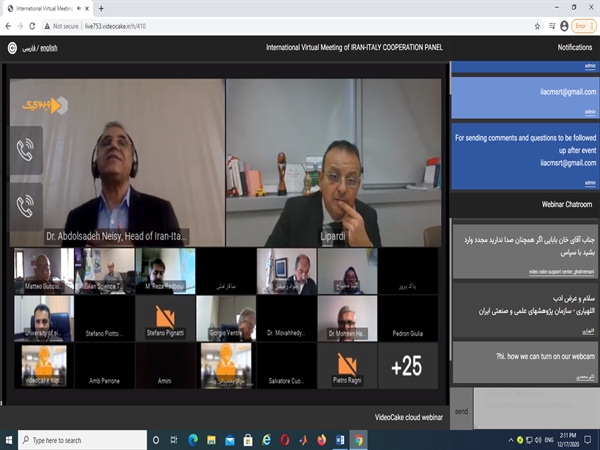Select Dr. Movahhedy participant tile
Viewport: 600px width, 450px height.
[x=287, y=318]
